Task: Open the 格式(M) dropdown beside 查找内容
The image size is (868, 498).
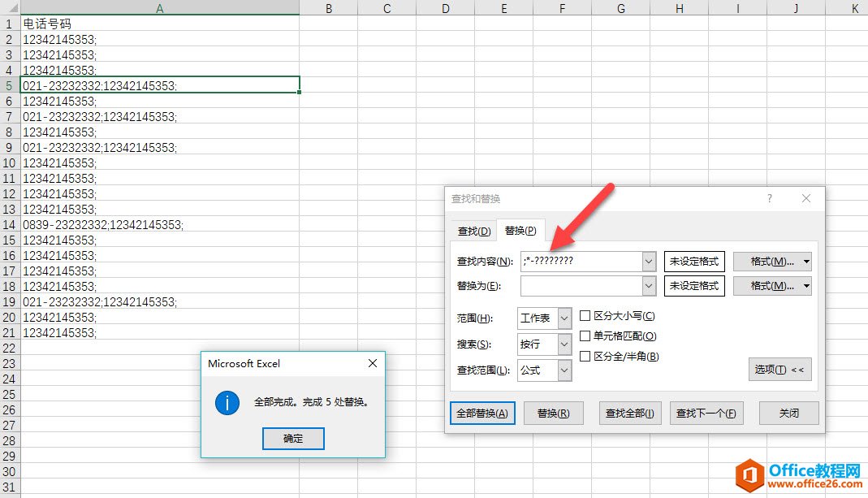Action: [771, 261]
